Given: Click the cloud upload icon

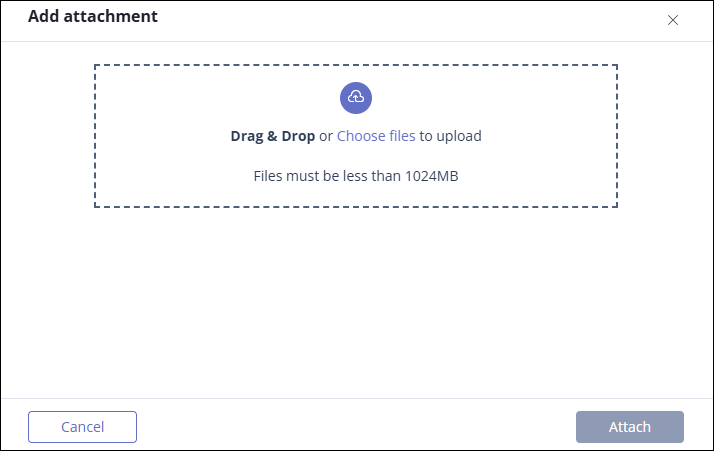Looking at the screenshot, I should 356,97.
